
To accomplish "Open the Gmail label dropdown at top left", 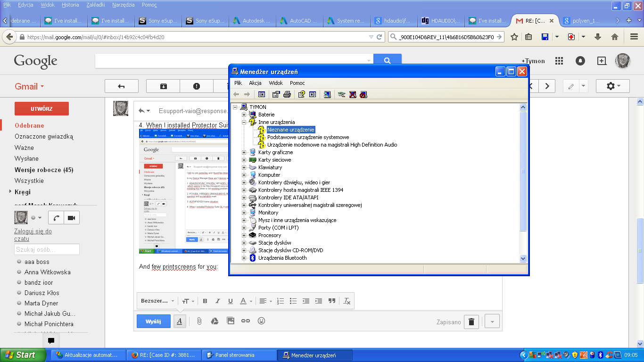I will (29, 86).
